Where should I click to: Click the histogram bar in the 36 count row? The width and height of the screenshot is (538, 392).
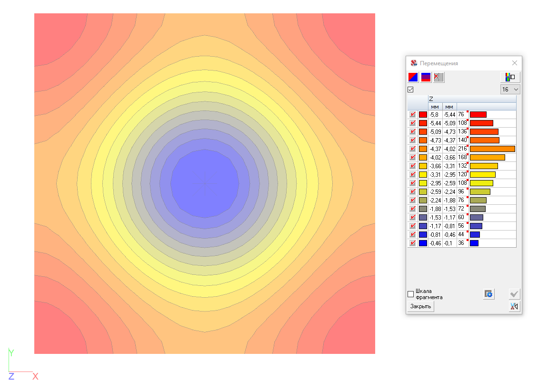tap(474, 243)
